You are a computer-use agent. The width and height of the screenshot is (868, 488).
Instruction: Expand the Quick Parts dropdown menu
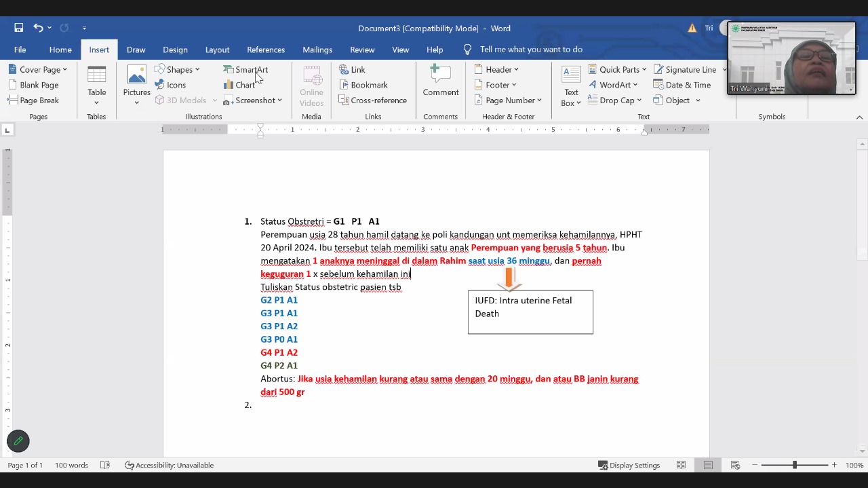(x=617, y=70)
